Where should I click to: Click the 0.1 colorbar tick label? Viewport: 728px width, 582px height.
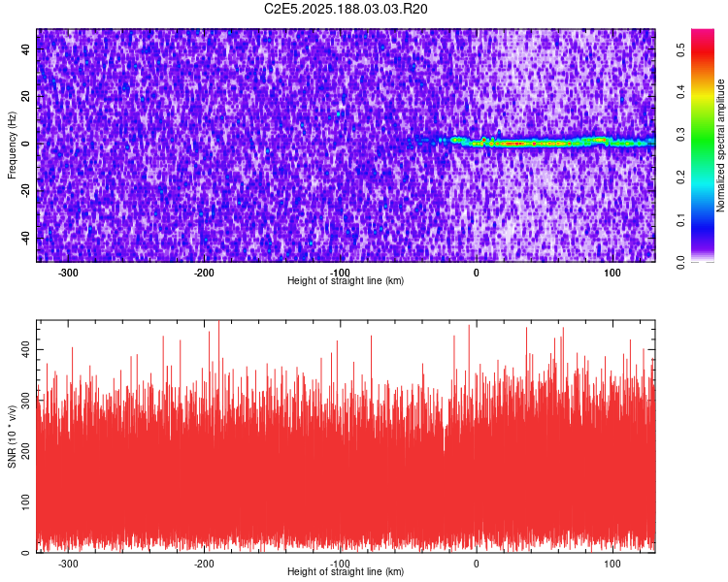(x=680, y=220)
